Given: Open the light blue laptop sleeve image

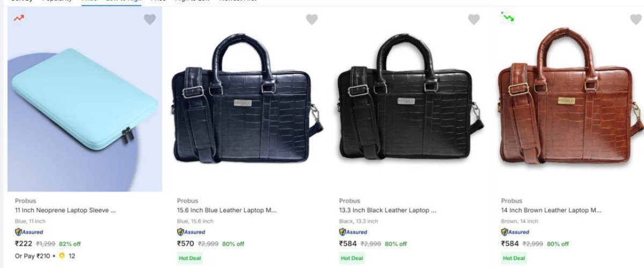Looking at the screenshot, I should click(85, 100).
